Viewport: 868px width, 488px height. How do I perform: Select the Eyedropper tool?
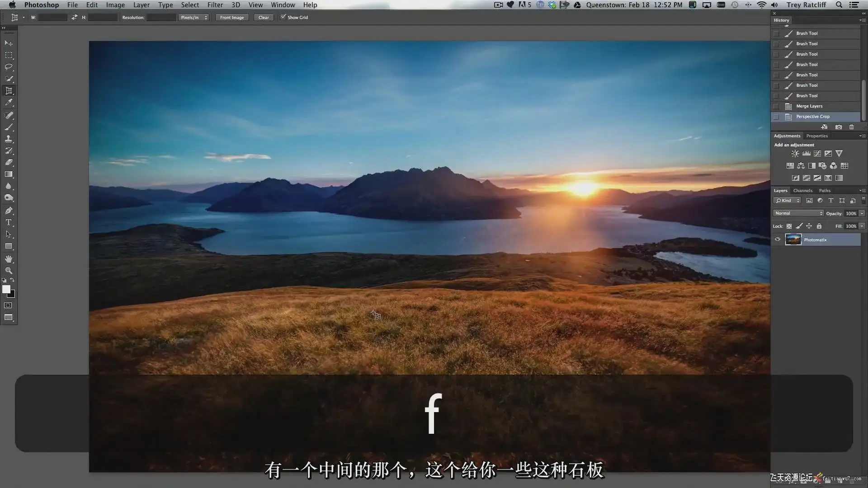tap(9, 103)
